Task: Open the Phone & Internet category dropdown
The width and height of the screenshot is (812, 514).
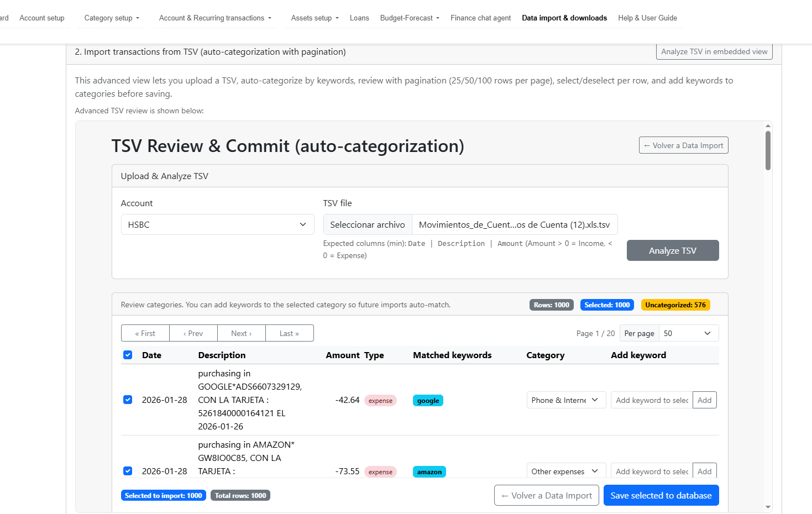Action: (566, 400)
